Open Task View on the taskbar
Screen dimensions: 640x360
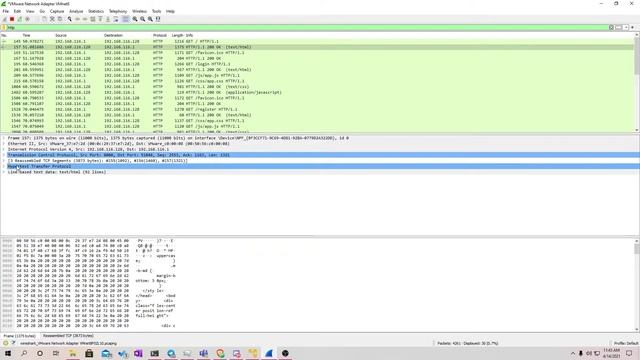pos(56,353)
